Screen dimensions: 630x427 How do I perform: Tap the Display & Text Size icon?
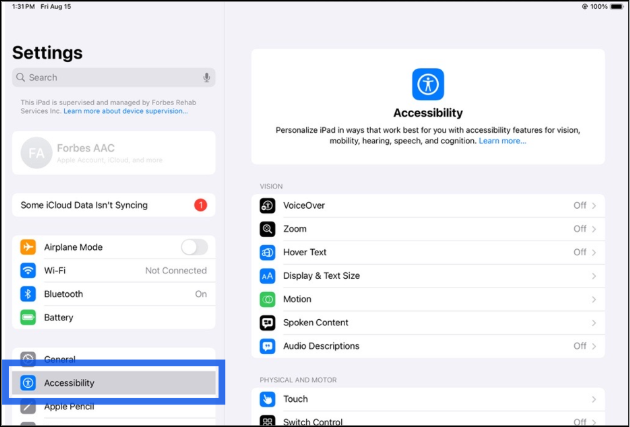point(267,276)
